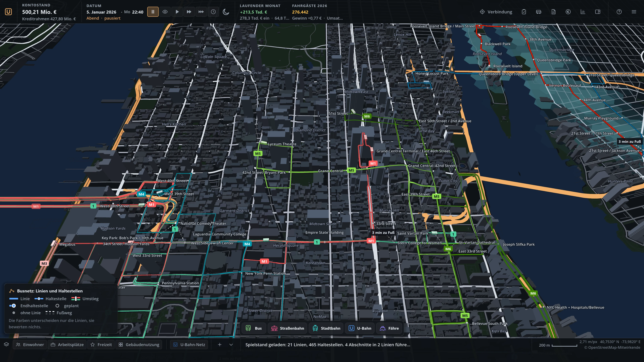
Task: Open the finances euro icon
Action: click(x=568, y=12)
